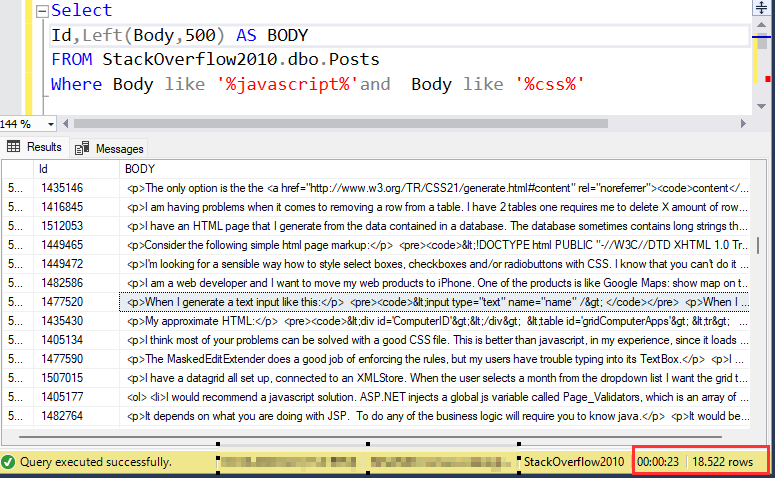Click 'Left(Body,500)' expression in the query

pos(153,36)
